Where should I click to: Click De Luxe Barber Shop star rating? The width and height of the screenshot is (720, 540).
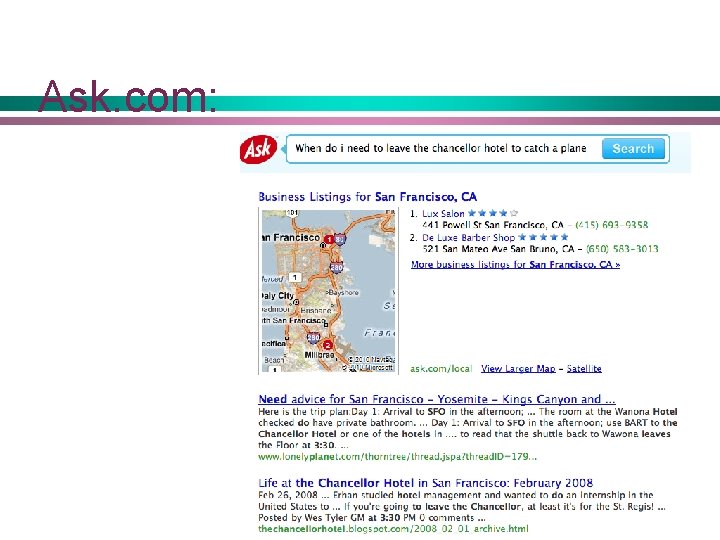coord(543,237)
